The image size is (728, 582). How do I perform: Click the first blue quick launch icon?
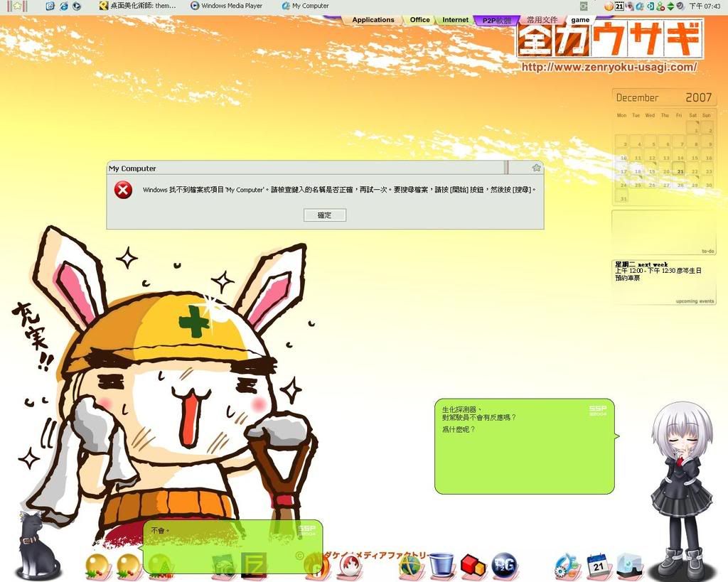coord(50,6)
